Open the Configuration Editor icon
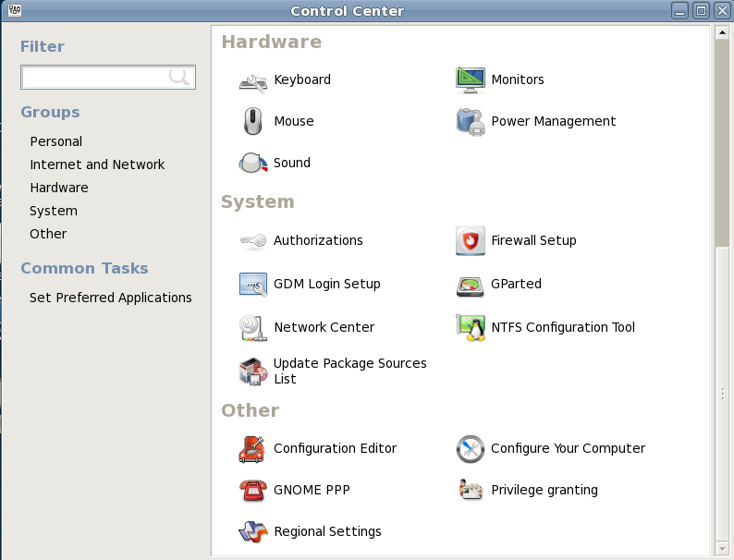 pos(252,449)
